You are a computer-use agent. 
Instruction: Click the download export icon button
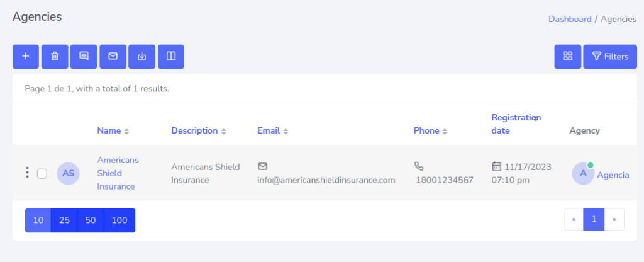(142, 57)
